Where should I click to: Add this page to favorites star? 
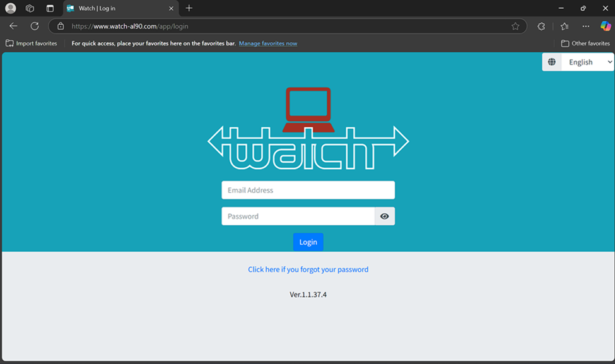click(515, 26)
